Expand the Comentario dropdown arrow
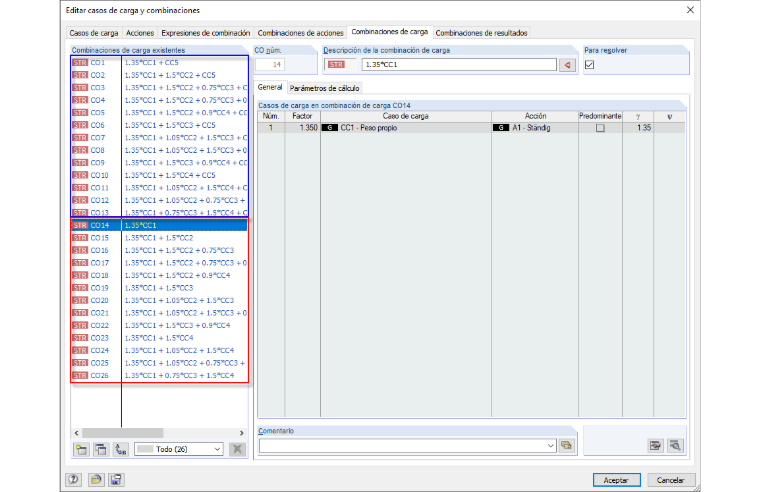Viewport: 760px width, 492px height. (x=551, y=445)
